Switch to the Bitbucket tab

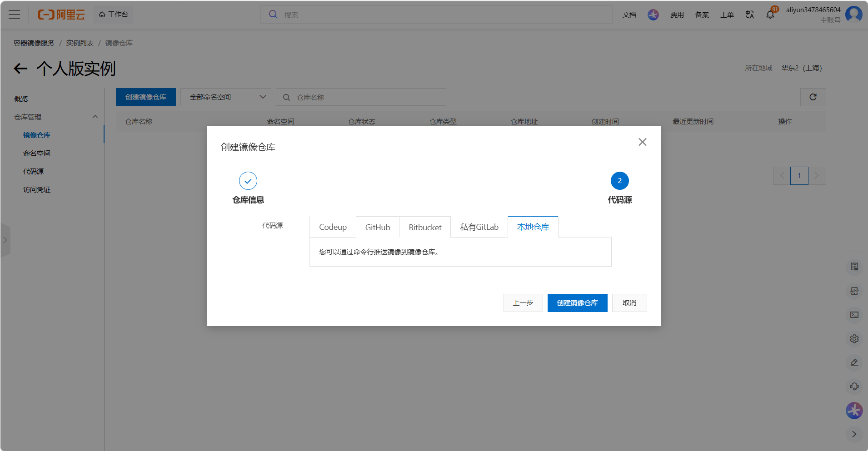[425, 227]
